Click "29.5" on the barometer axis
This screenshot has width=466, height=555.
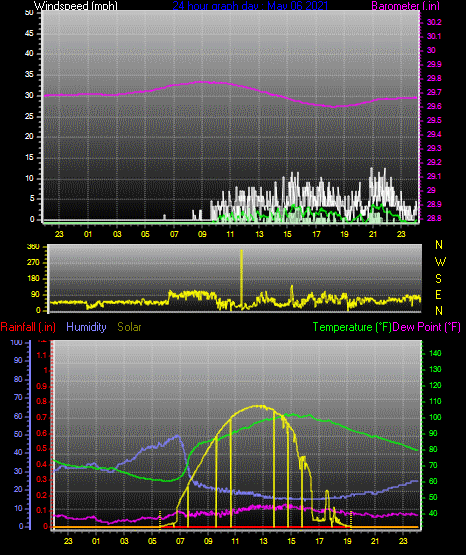click(434, 120)
